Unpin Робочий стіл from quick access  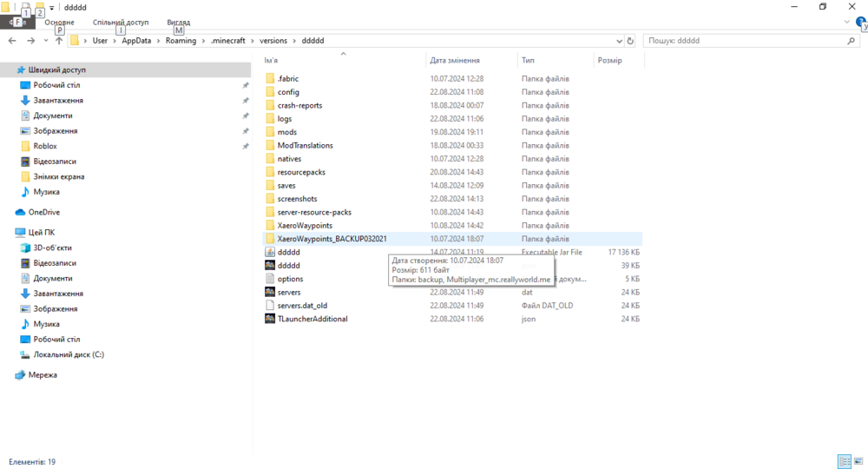[x=246, y=85]
